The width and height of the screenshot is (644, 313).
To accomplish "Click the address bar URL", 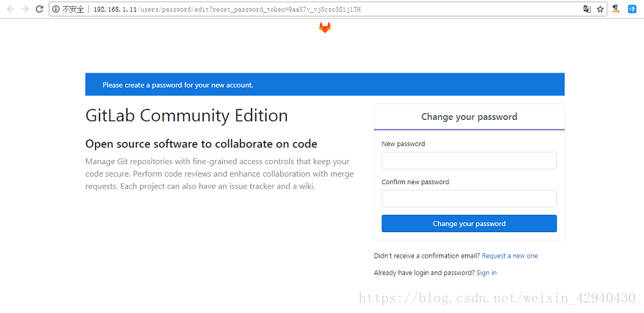I will [x=227, y=10].
